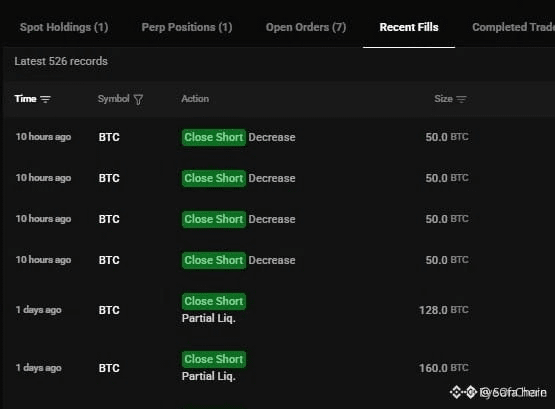Viewport: 555px width, 409px height.
Task: Open the Open Orders (7) tab
Action: click(x=306, y=27)
